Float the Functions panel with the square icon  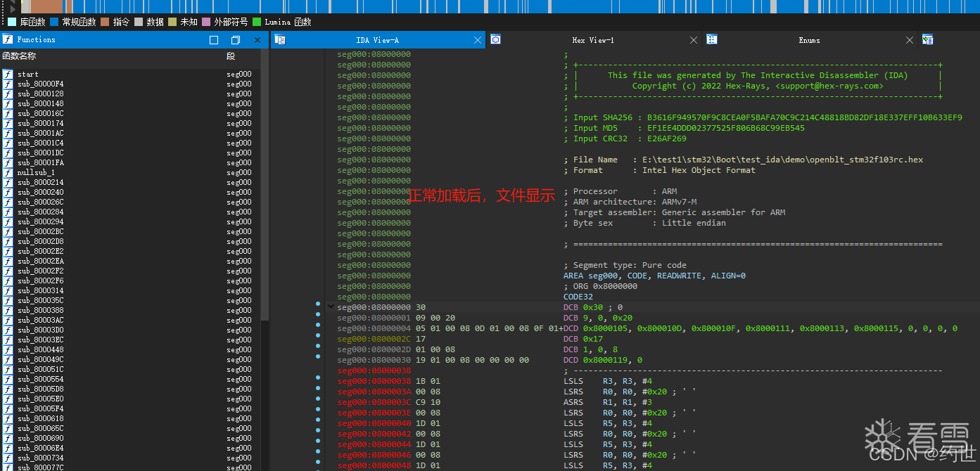(x=214, y=40)
